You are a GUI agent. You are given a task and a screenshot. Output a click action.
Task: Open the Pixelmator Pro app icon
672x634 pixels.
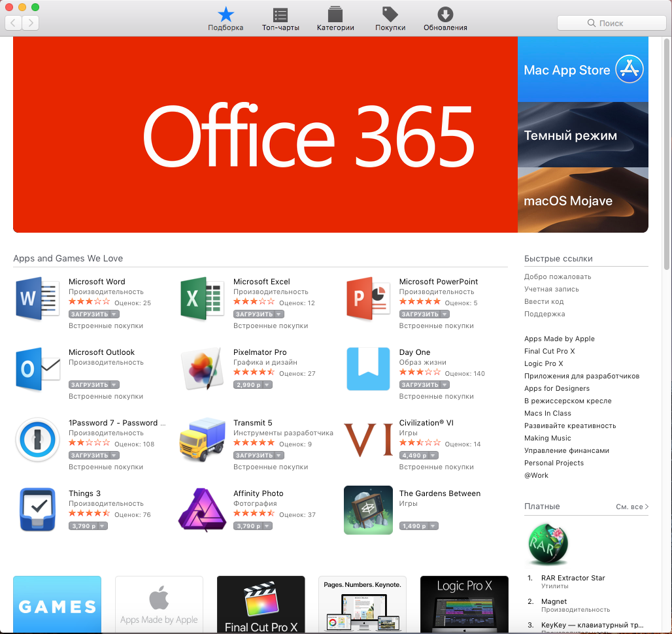[x=202, y=369]
